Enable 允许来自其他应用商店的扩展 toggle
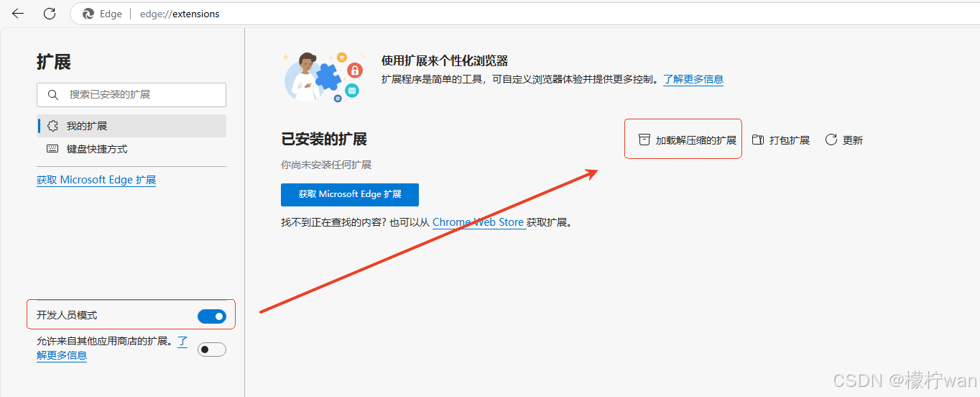980x397 pixels. [212, 350]
